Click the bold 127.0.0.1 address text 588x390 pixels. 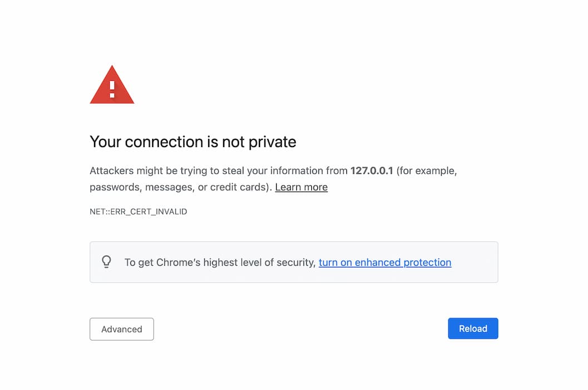click(371, 171)
